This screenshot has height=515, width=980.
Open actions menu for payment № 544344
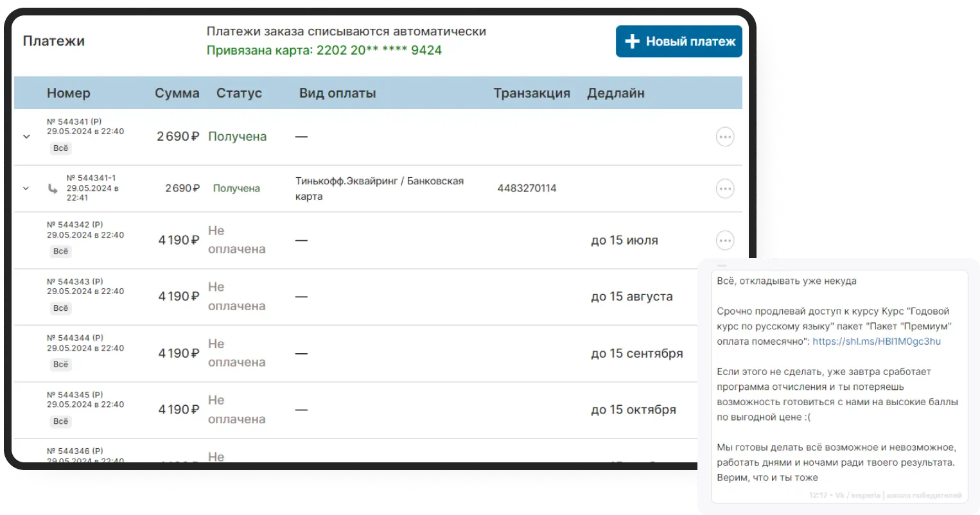click(x=724, y=353)
